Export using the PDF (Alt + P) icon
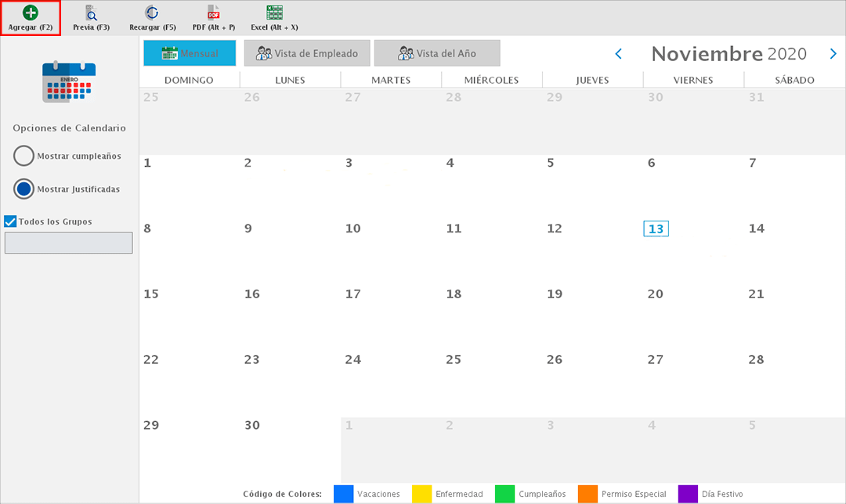Viewport: 846px width, 504px height. point(213,13)
